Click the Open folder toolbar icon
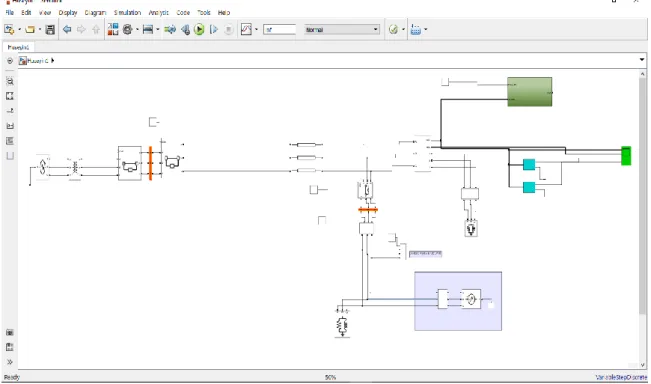 (30, 29)
